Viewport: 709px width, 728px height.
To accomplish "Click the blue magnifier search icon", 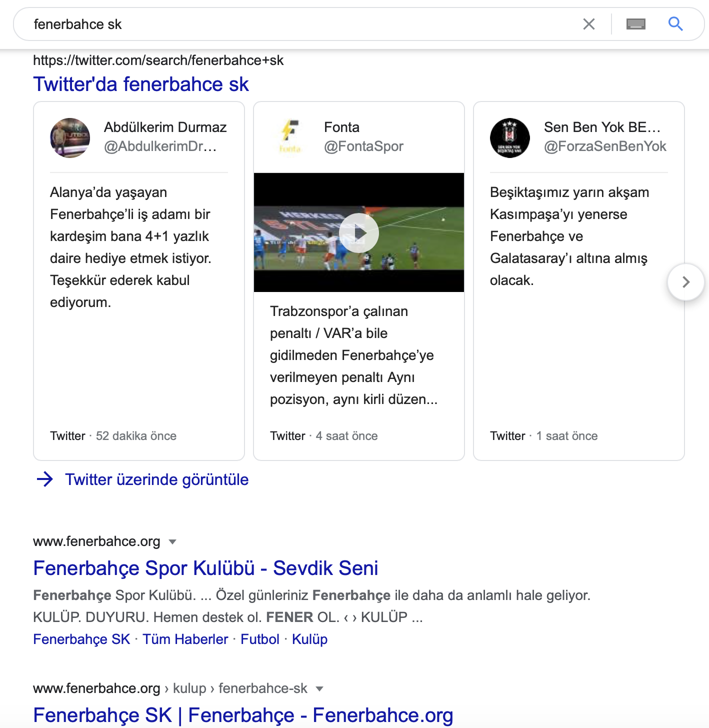I will [x=675, y=23].
